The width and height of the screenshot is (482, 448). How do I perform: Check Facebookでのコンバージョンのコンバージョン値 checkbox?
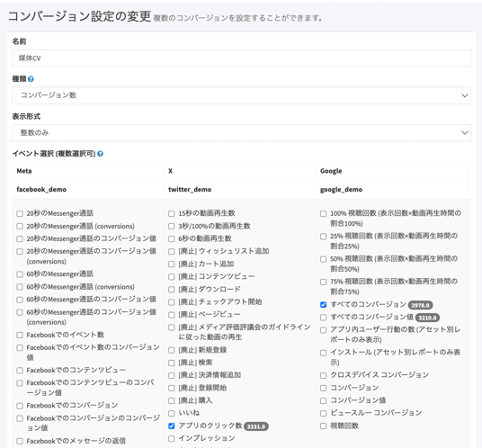coord(20,418)
